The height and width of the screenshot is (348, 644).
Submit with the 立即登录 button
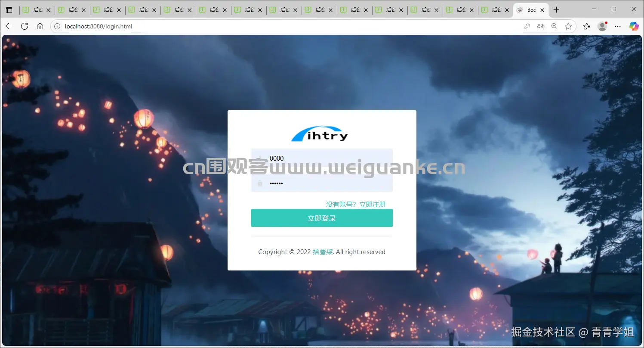(x=322, y=218)
